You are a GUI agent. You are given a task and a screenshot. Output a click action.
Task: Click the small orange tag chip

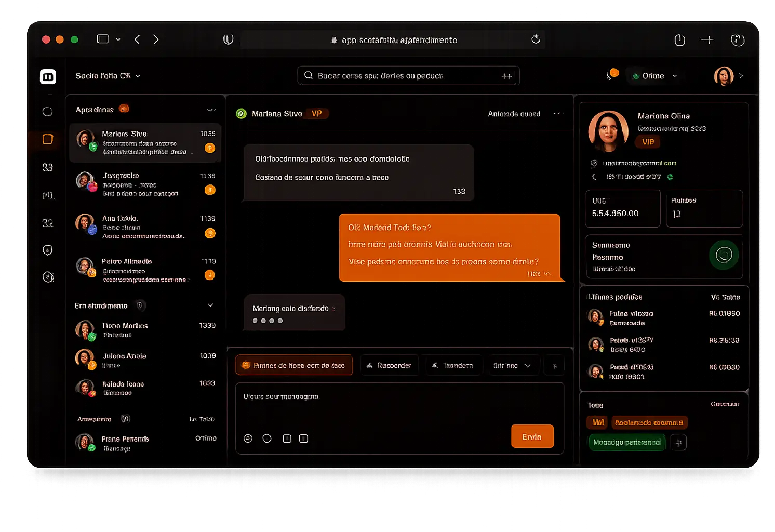[x=598, y=422]
